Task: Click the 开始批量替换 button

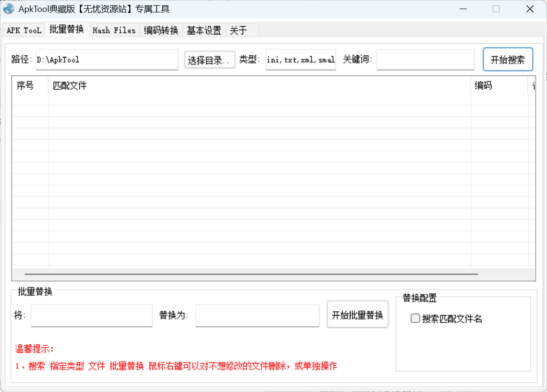Action: (x=358, y=315)
